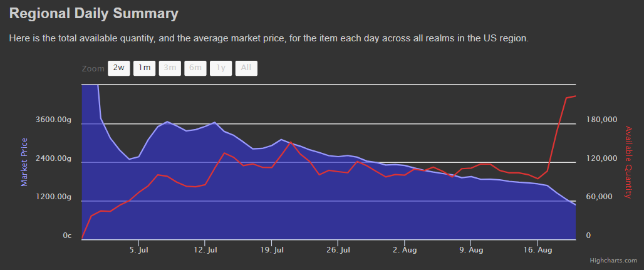Click the 5. Jul date label

click(138, 250)
